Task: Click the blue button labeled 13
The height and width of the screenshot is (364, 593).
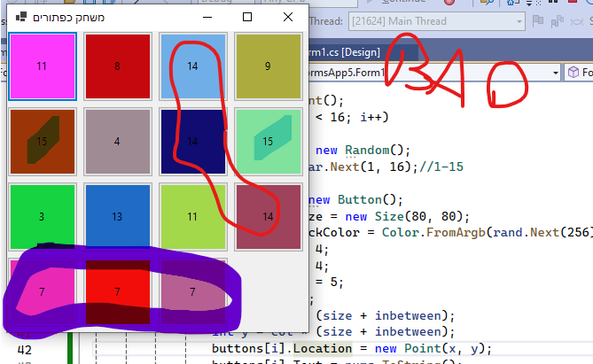Action: click(118, 217)
